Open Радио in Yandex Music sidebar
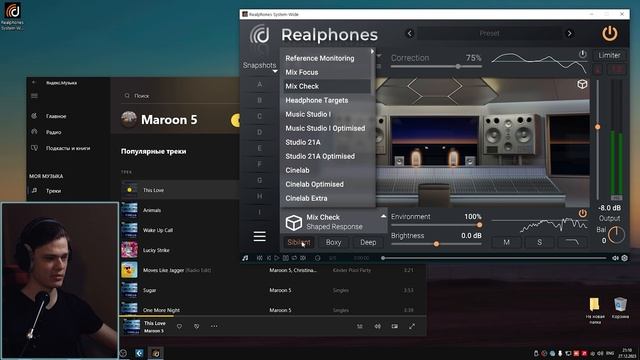Screen dimensions: 640x360 [x=53, y=132]
